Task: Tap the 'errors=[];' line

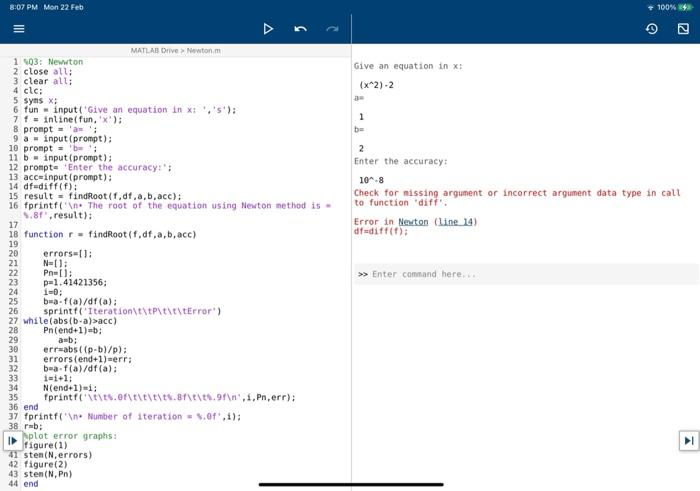Action: 68,254
